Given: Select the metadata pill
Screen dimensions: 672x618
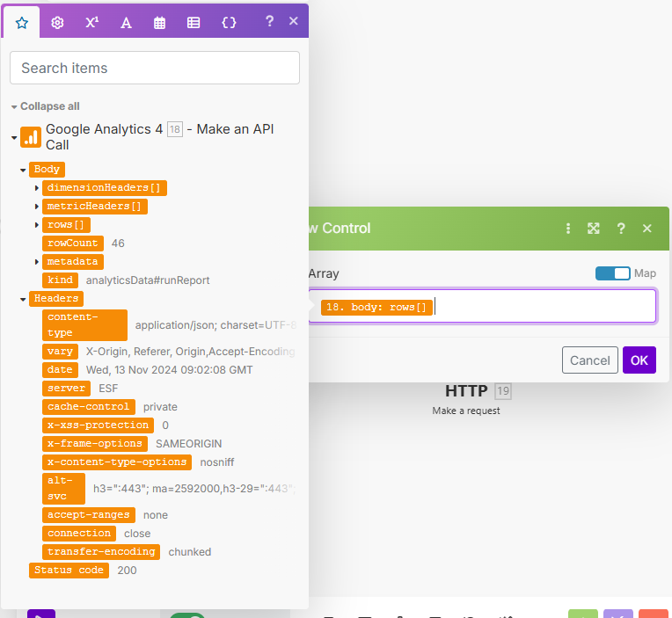Looking at the screenshot, I should click(x=73, y=261).
